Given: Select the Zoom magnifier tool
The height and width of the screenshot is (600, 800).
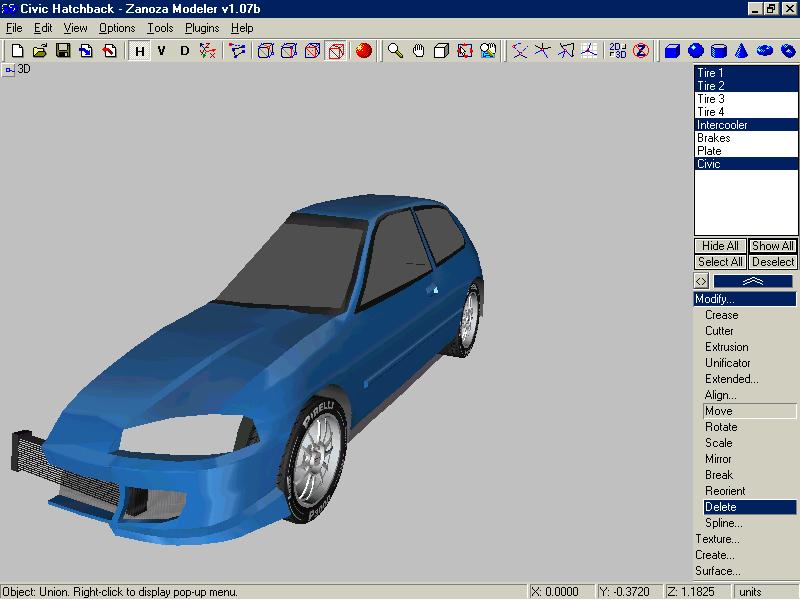Looking at the screenshot, I should 396,51.
